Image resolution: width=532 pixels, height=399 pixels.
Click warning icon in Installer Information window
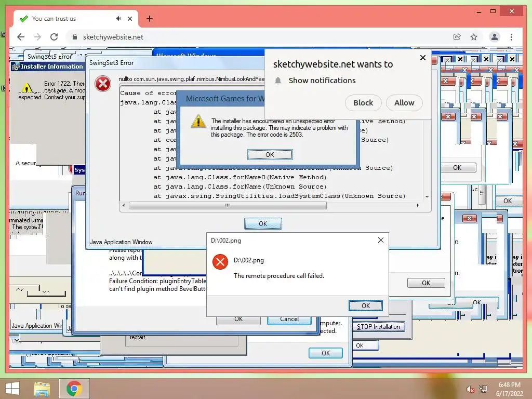[x=27, y=88]
